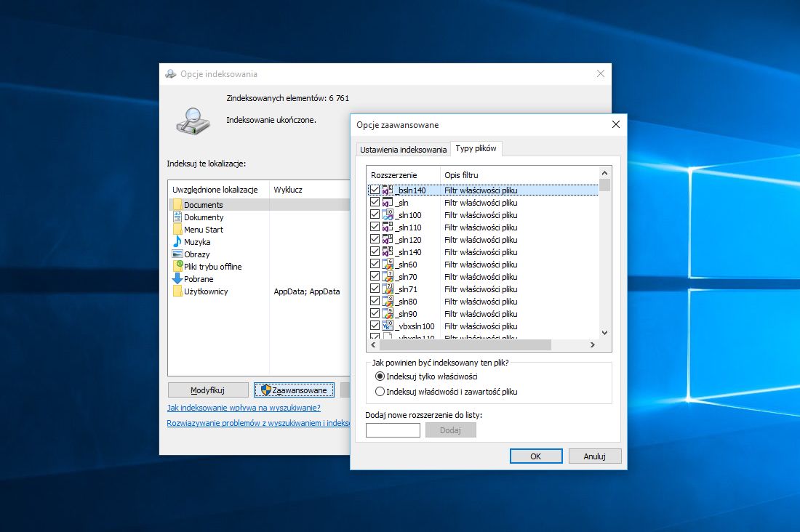Viewport: 800px width, 532px height.
Task: Click the Zaawansowane button
Action: click(x=294, y=390)
